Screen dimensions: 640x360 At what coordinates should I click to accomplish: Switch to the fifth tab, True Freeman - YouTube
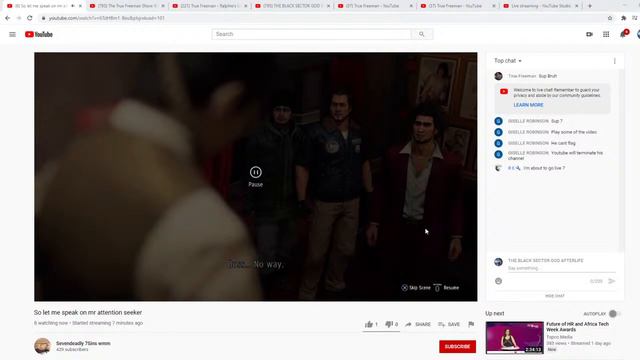pos(374,6)
